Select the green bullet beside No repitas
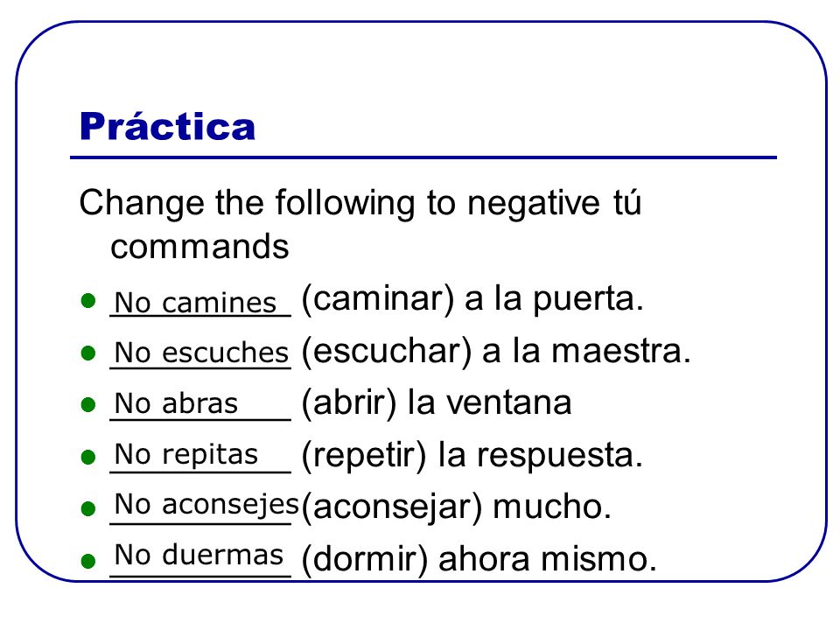 click(x=87, y=457)
